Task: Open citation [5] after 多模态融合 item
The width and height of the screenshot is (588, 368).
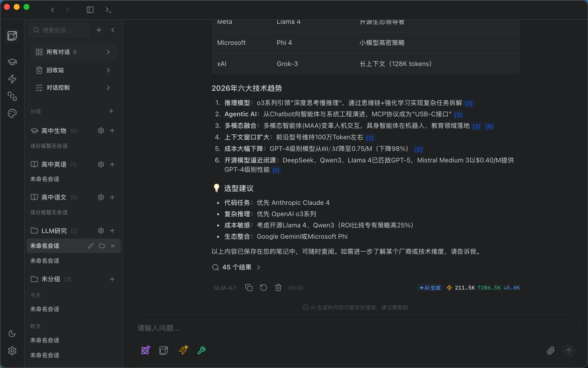Action: point(489,126)
